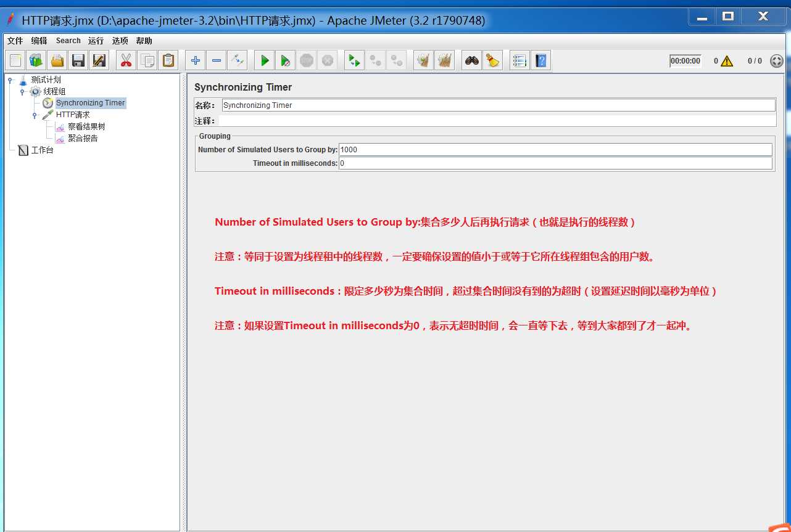
Task: Select HTTP请求 sampler in the tree
Action: 72,115
